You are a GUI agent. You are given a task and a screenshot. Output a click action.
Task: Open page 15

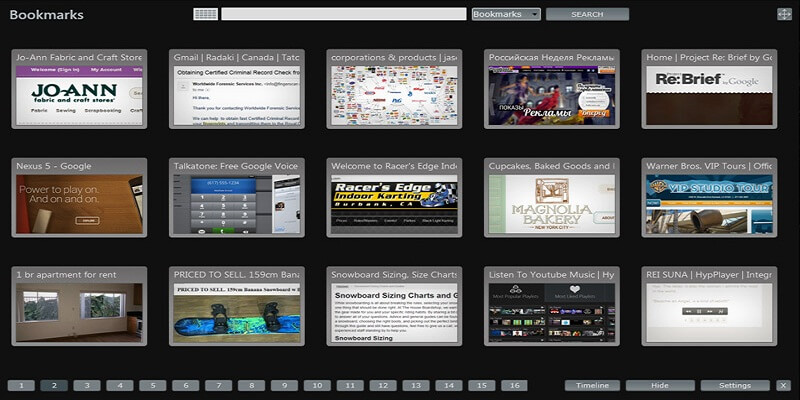[x=482, y=386]
